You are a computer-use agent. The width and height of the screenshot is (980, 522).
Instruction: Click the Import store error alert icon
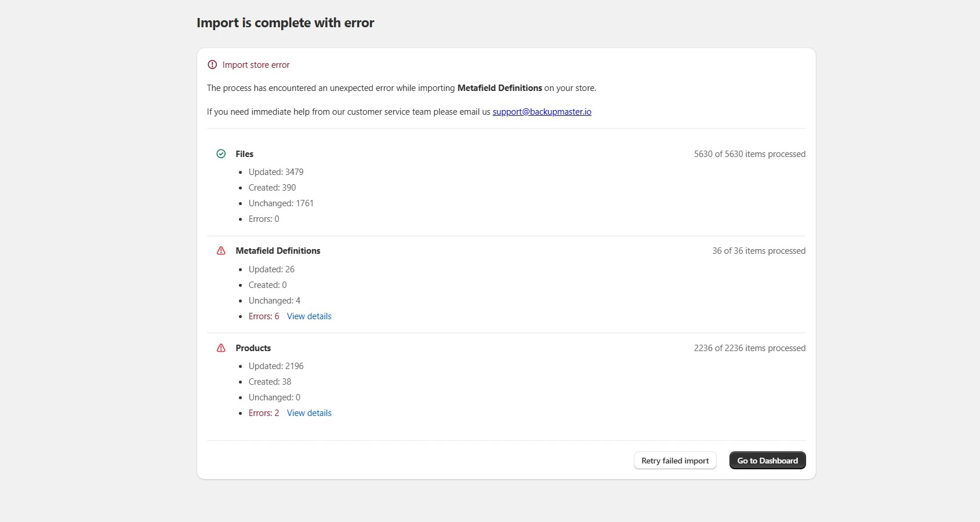tap(212, 65)
